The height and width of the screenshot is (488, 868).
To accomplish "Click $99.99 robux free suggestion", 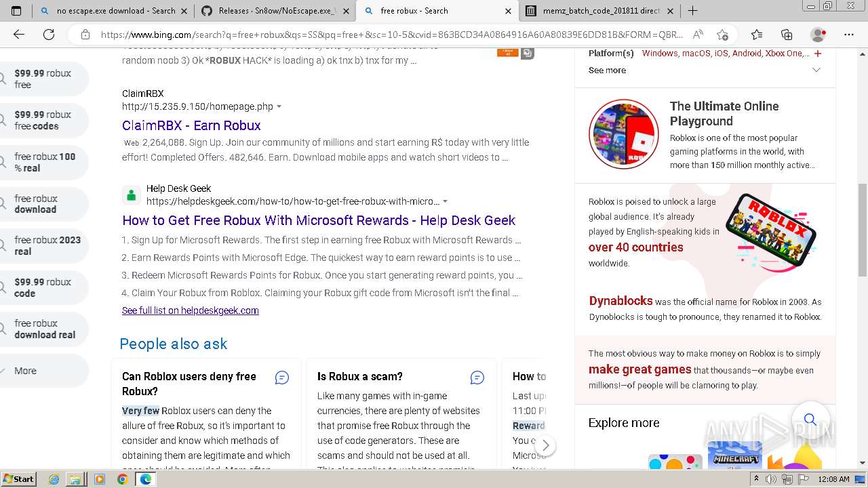I will [x=43, y=79].
